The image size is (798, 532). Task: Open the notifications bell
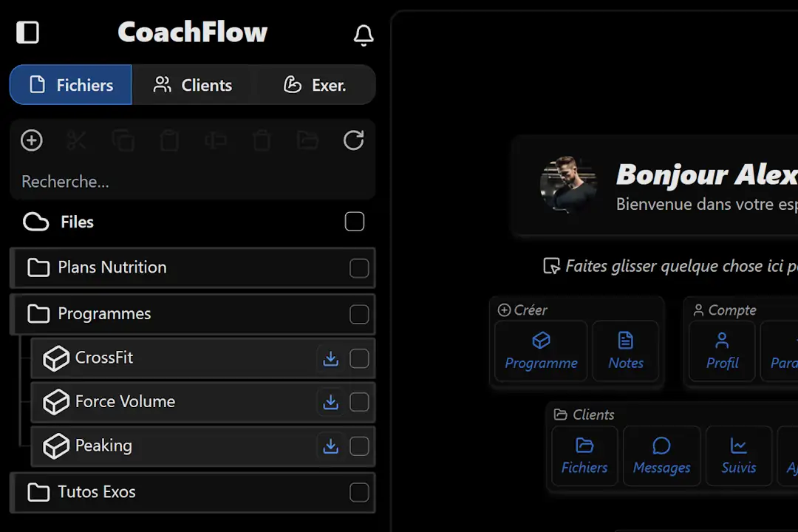[x=364, y=35]
